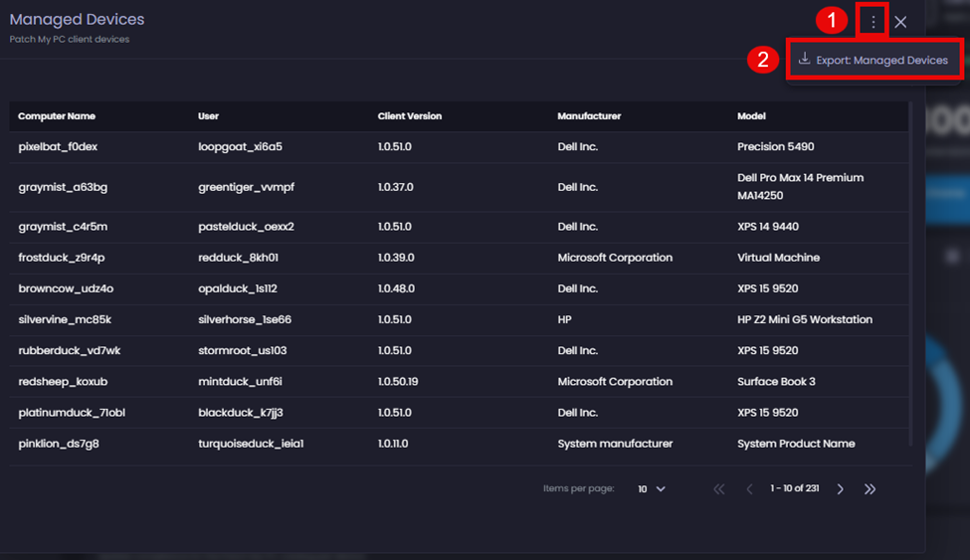Jump to the last page of devices

point(870,488)
